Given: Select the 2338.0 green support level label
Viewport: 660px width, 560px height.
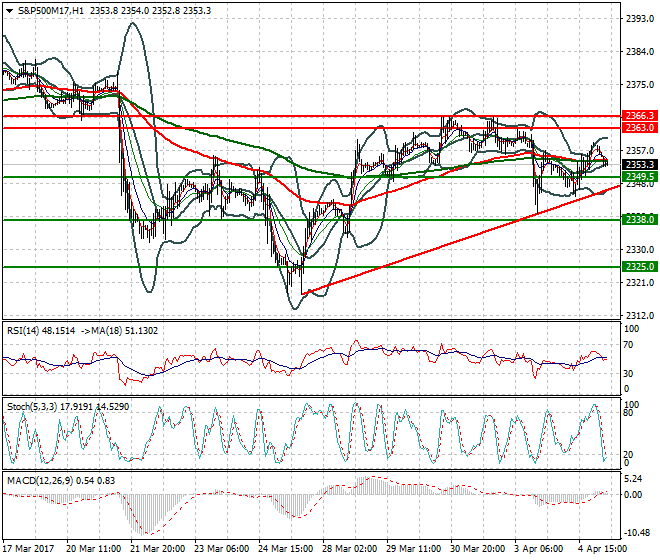Looking at the screenshot, I should [x=639, y=220].
